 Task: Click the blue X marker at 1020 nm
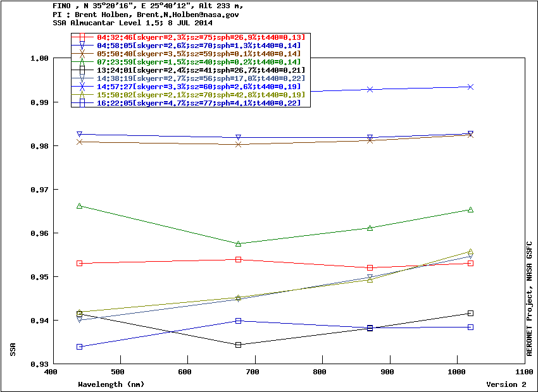pos(470,87)
